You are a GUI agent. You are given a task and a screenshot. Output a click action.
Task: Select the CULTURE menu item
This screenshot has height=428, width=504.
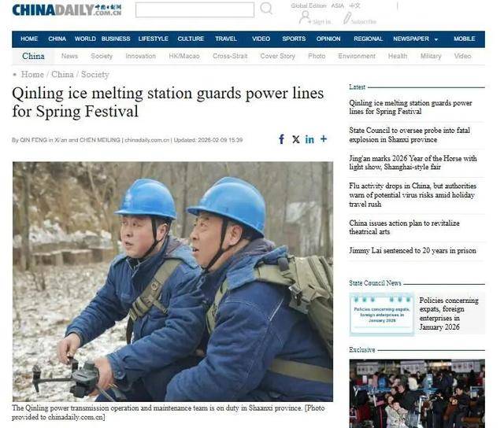[x=191, y=39]
